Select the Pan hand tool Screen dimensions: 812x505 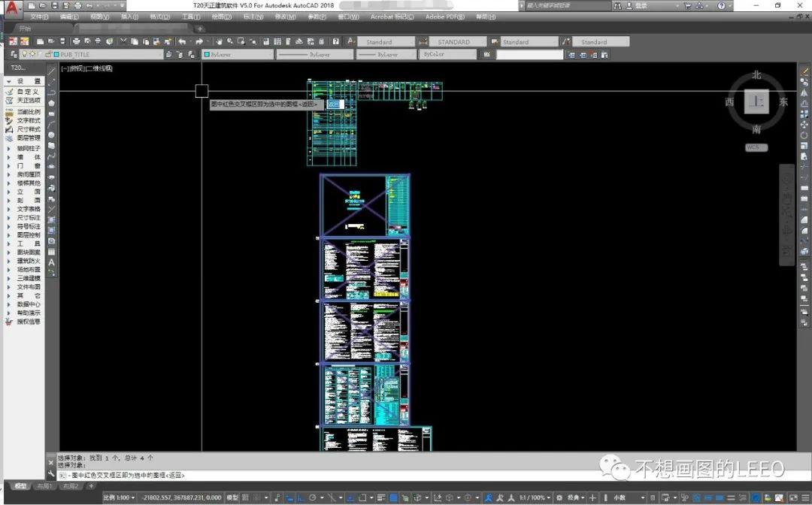(x=219, y=41)
